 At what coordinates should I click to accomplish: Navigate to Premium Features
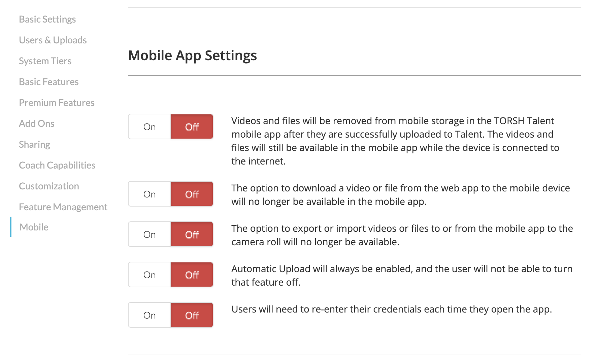[x=57, y=103]
